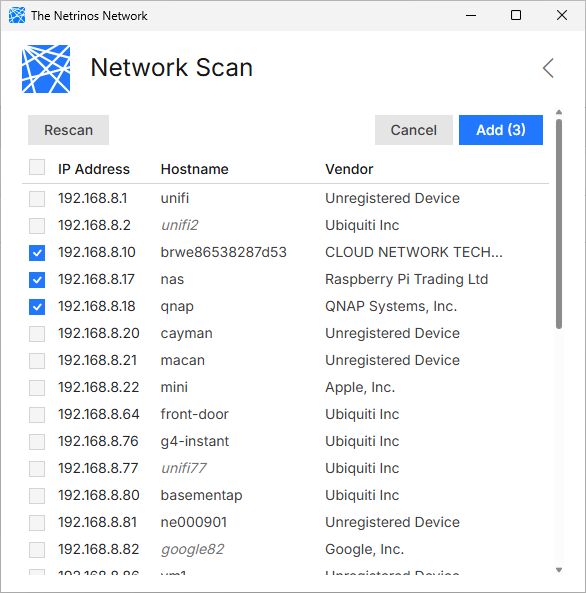Click QNAP Systems, Inc. vendor text
Screen dimensions: 586x593
tap(391, 306)
